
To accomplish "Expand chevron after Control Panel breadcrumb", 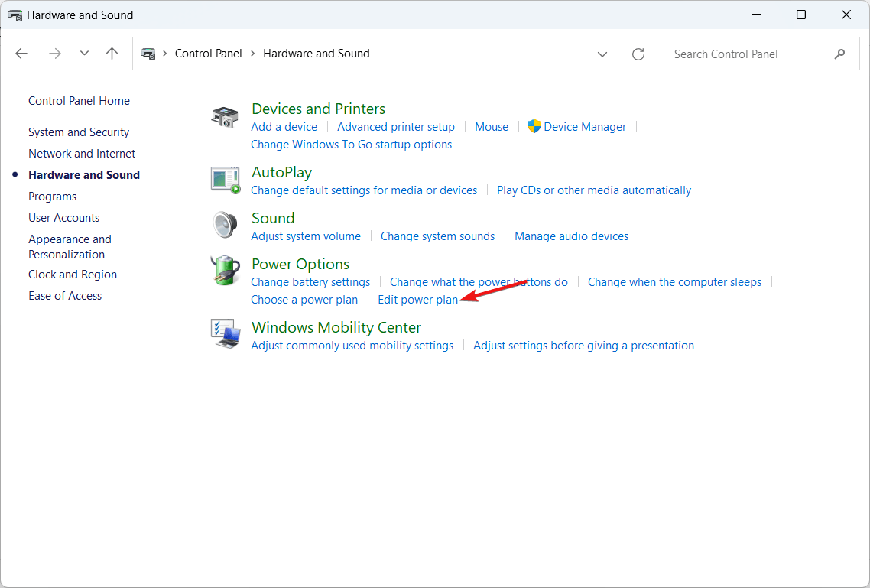I will 252,54.
